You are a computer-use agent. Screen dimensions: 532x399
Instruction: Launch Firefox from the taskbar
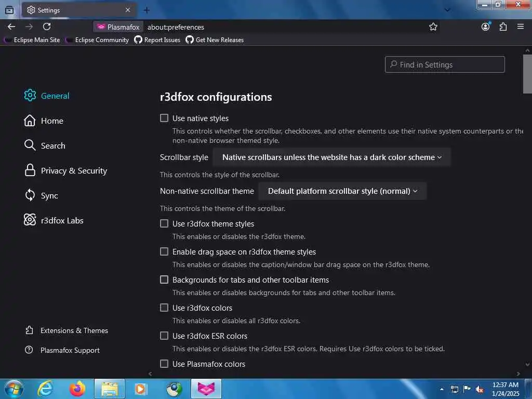click(77, 389)
